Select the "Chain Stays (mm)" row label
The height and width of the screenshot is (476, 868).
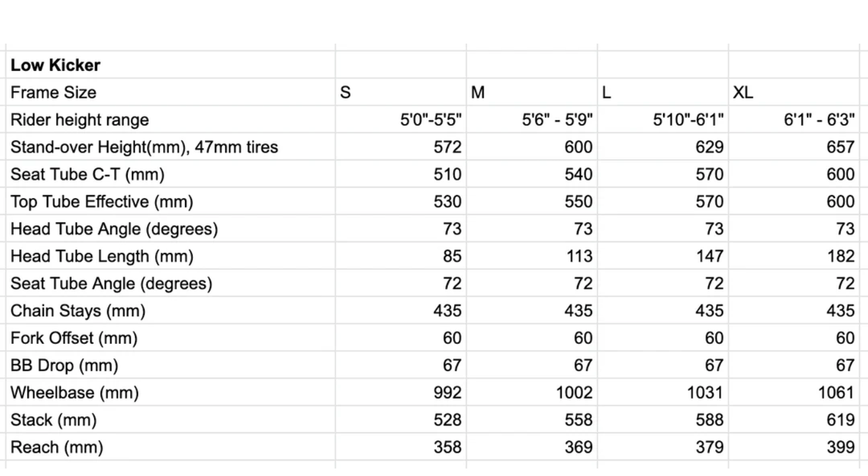tap(78, 311)
